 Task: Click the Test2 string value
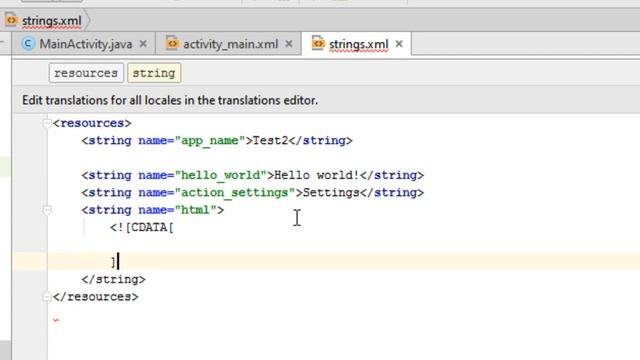click(x=270, y=140)
